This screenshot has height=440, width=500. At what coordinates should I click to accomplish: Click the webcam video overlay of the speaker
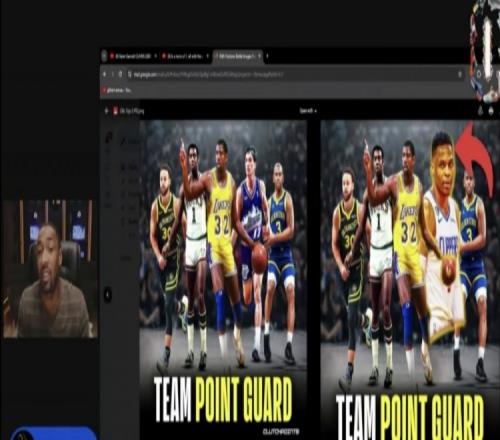click(x=50, y=269)
